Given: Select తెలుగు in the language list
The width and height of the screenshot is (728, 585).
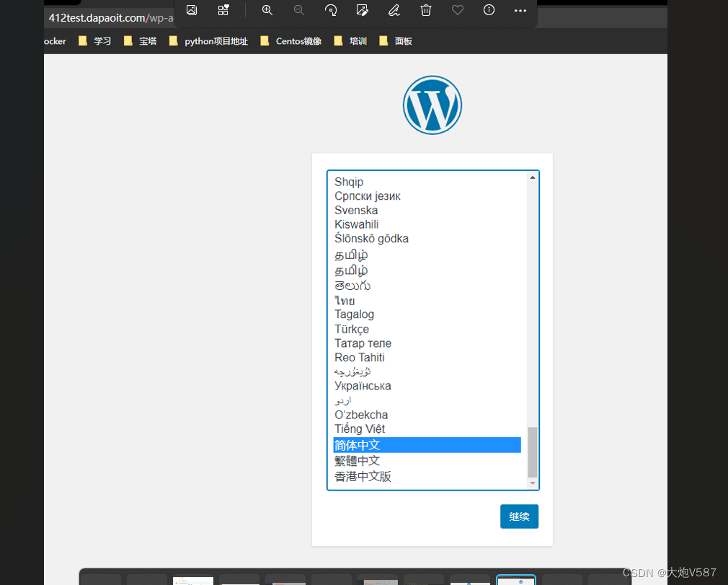Looking at the screenshot, I should (x=427, y=286).
